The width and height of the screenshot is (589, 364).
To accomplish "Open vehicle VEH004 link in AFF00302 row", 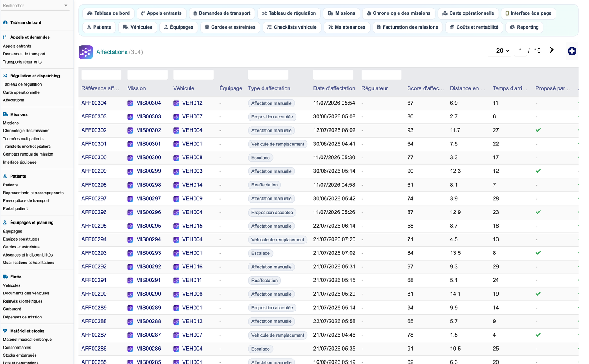I will tap(192, 130).
